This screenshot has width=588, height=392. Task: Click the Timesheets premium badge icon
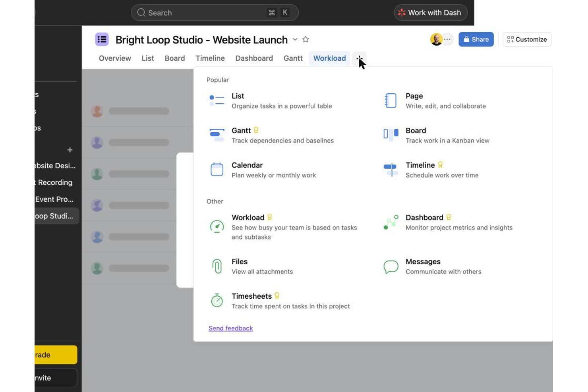(277, 295)
